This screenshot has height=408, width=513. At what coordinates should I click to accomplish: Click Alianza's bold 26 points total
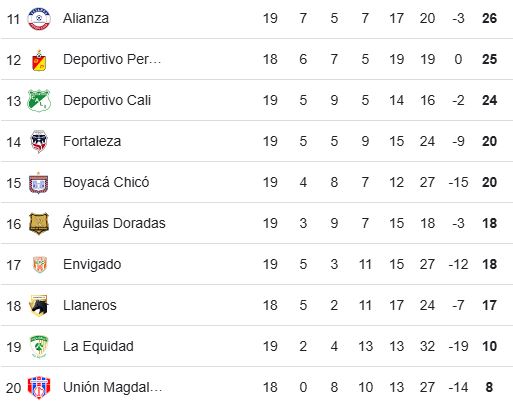489,18
